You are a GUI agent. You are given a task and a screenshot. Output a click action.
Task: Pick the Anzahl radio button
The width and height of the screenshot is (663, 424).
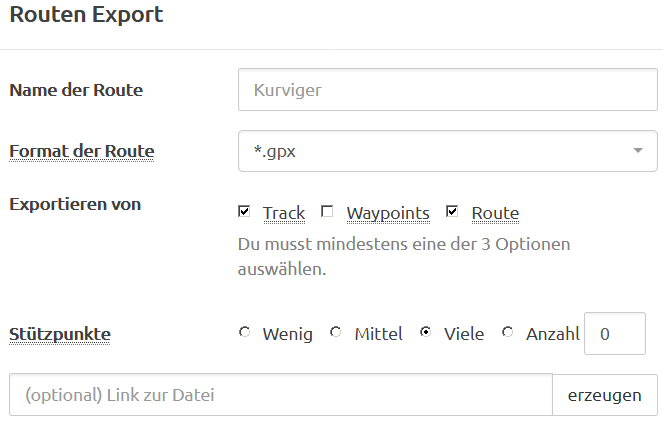(508, 333)
